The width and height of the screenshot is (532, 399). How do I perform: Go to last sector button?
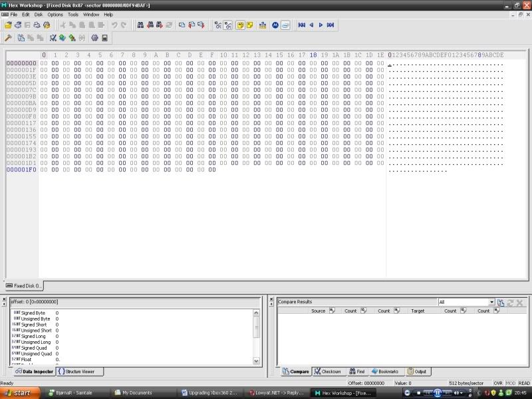331,25
